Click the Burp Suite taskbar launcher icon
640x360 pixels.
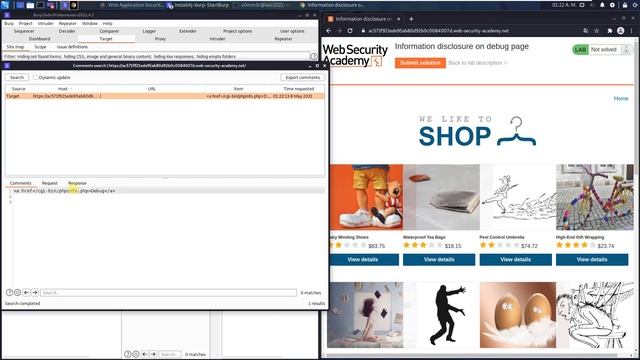(64, 5)
